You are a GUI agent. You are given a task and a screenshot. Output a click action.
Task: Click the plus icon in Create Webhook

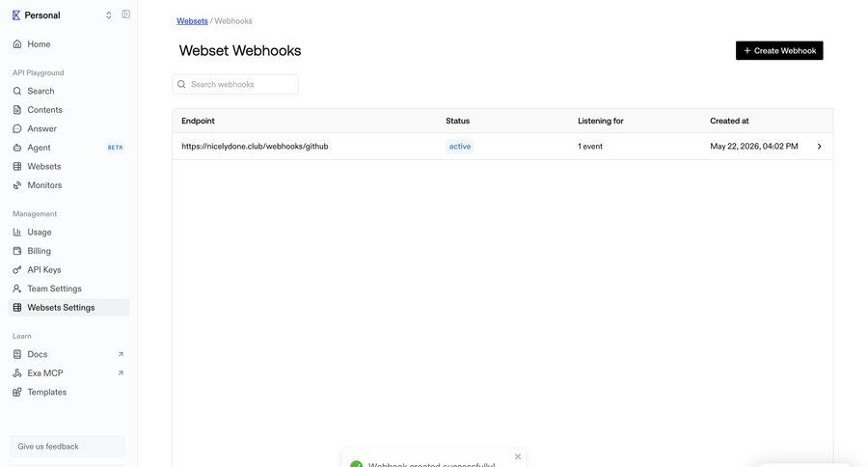tap(746, 50)
